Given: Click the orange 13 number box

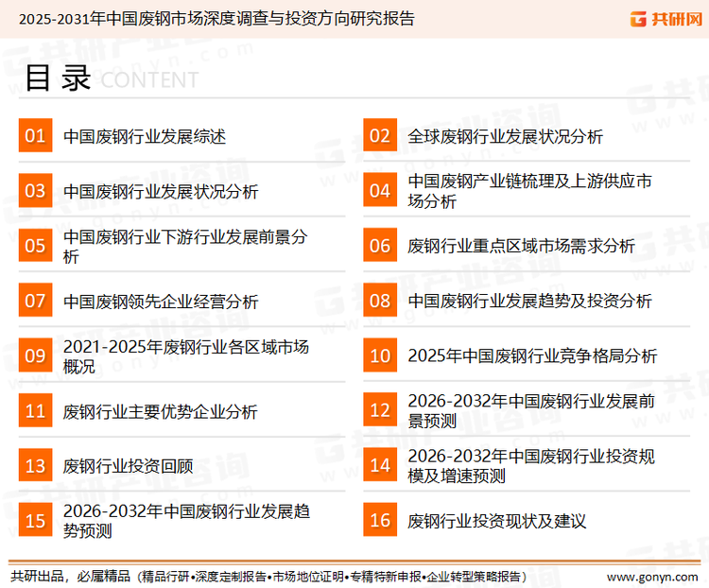Looking at the screenshot, I should point(35,465).
